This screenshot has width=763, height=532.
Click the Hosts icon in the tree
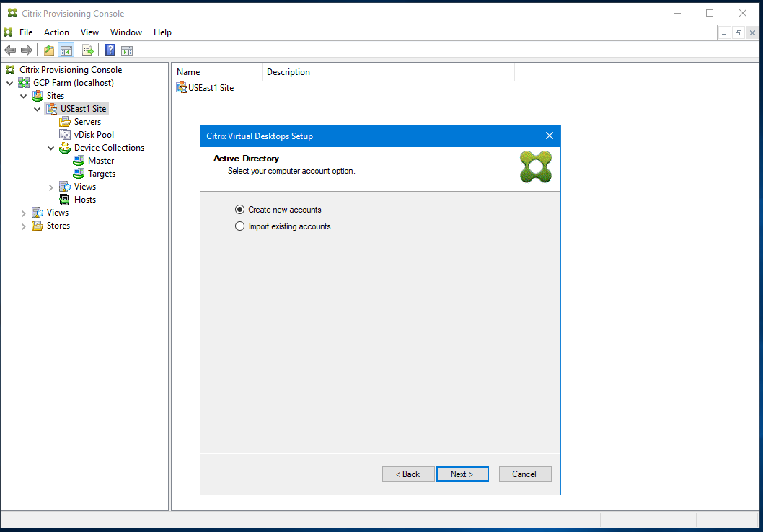coord(64,200)
